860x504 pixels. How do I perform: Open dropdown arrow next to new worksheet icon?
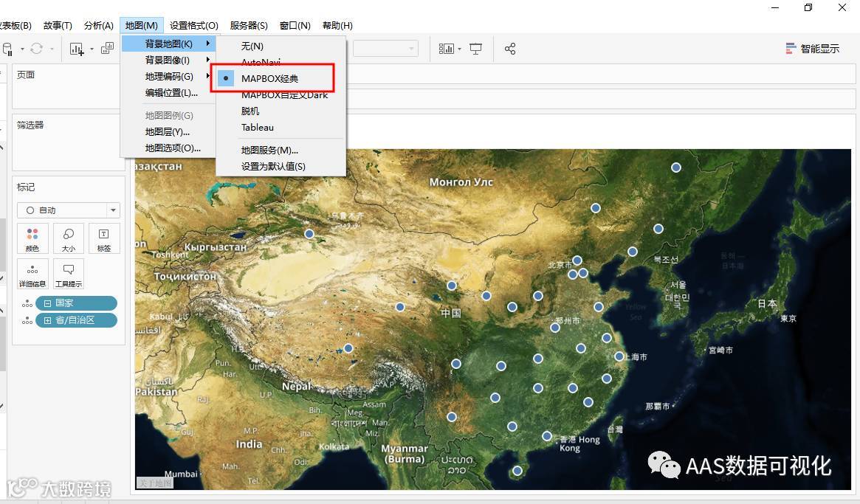[x=92, y=49]
